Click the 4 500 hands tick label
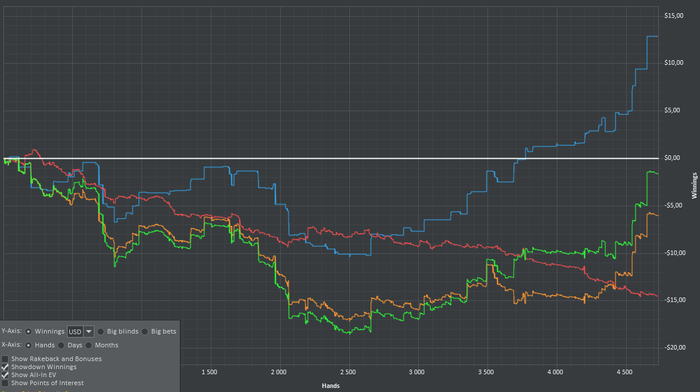Viewport: 700px width, 392px height. tap(624, 372)
